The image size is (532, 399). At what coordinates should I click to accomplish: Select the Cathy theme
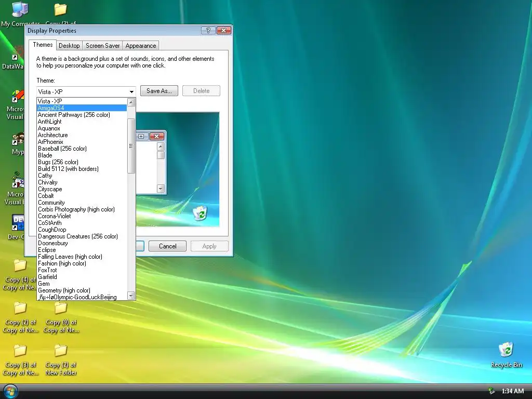coord(82,176)
